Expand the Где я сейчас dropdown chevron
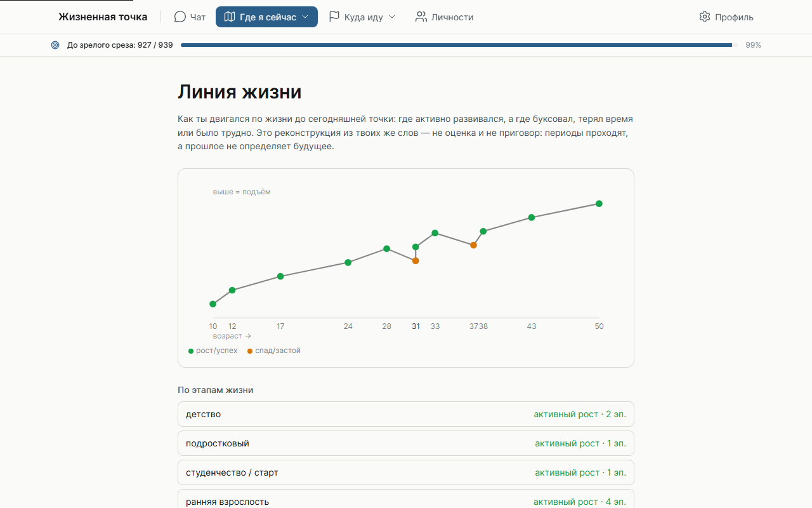This screenshot has width=812, height=508. tap(306, 17)
